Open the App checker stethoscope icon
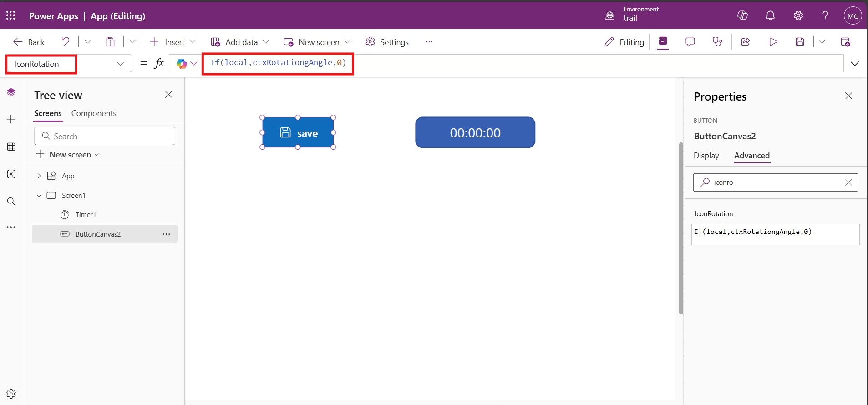The image size is (868, 405). (x=717, y=42)
